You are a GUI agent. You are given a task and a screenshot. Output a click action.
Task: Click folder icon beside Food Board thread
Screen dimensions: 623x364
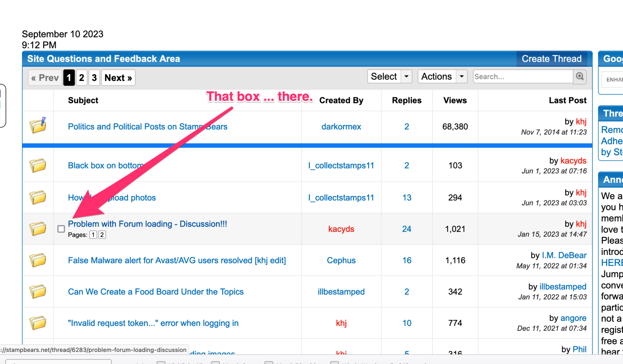click(x=38, y=291)
